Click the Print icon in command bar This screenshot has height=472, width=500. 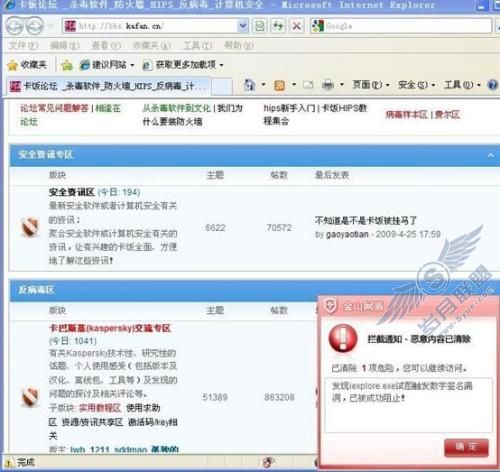tap(328, 85)
